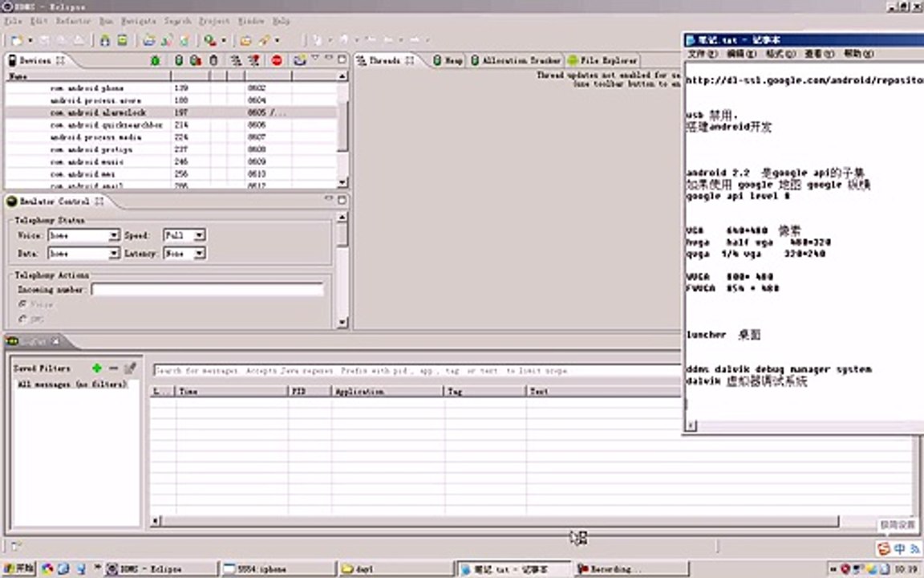
Task: Close the LogCat view tab
Action: [55, 341]
